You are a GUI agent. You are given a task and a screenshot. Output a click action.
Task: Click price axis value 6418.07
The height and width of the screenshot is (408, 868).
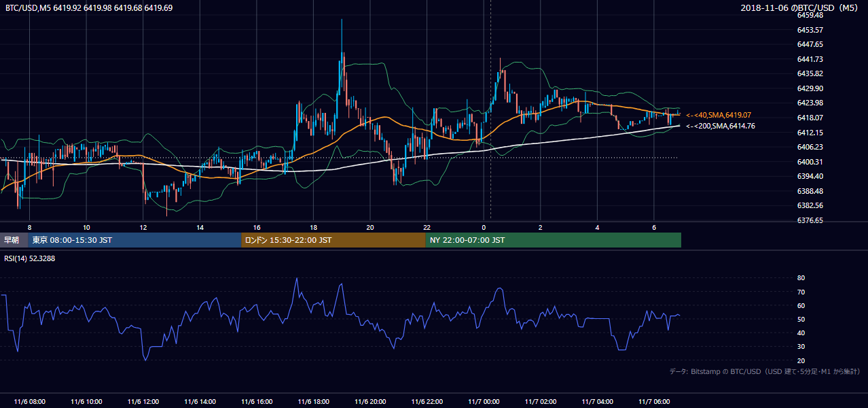(x=810, y=118)
